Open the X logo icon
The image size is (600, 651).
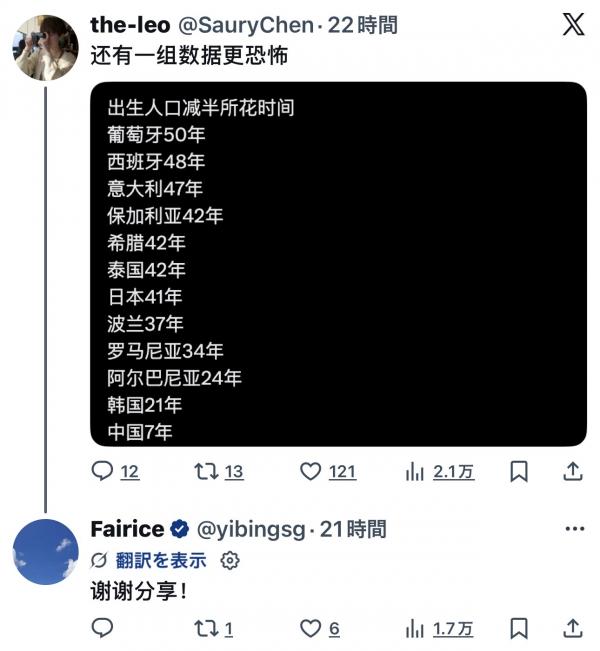pos(573,25)
